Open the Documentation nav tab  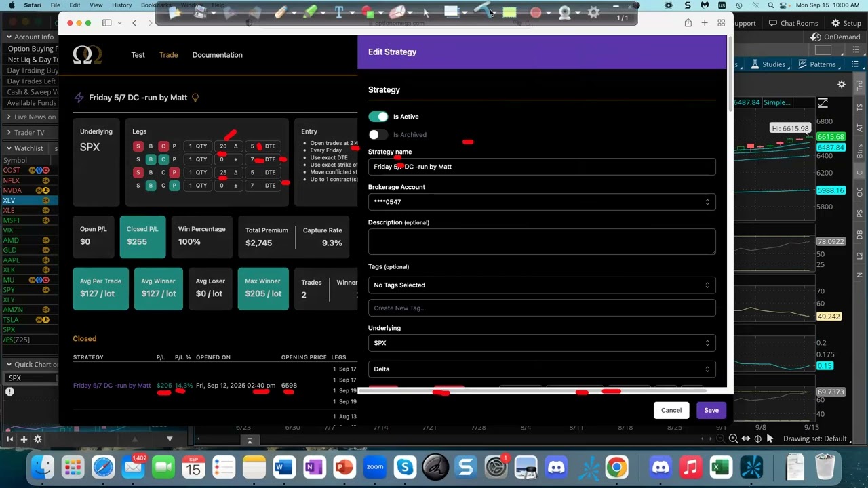pos(217,55)
